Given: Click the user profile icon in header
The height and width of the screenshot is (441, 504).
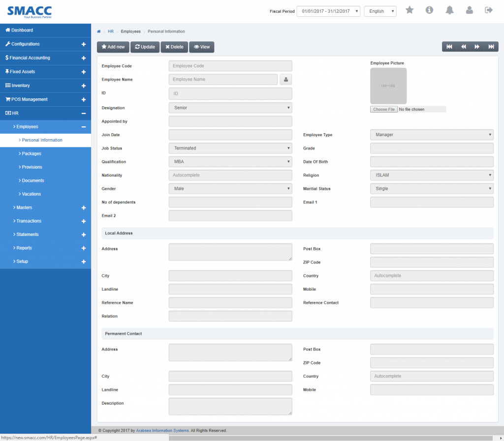Looking at the screenshot, I should pos(469,10).
